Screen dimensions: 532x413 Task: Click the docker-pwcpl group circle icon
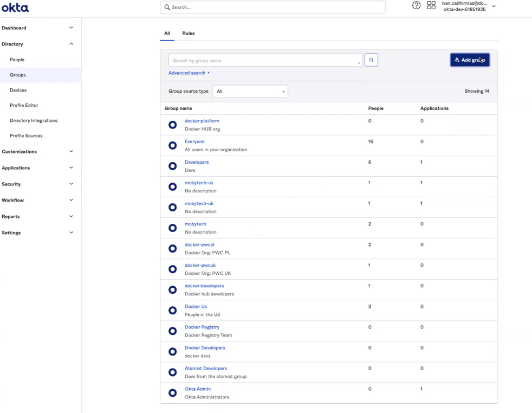tap(173, 249)
